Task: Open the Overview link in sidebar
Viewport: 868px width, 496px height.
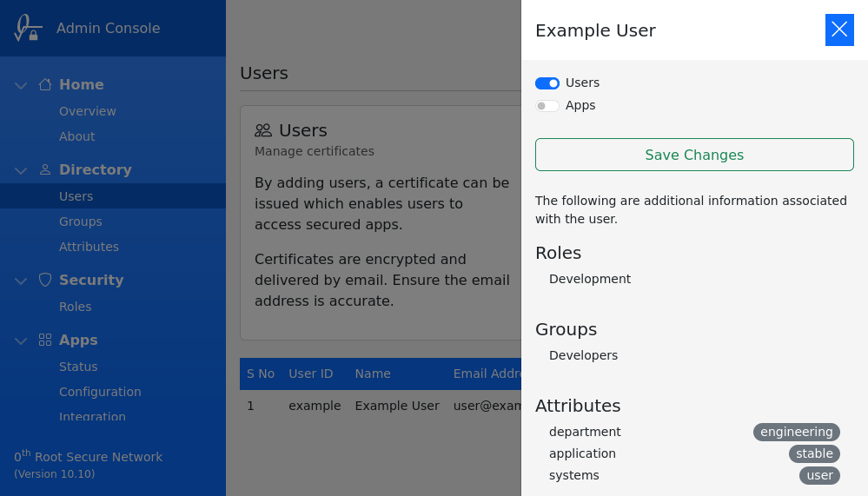Action: coord(87,111)
